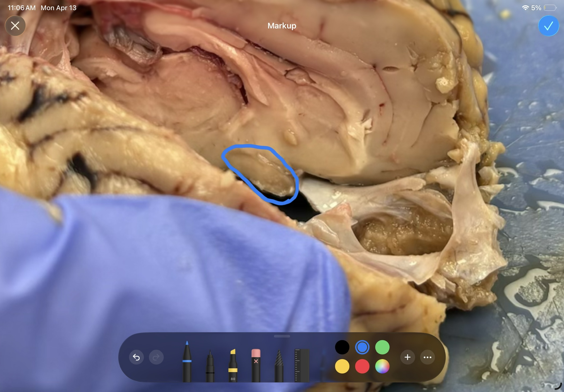Tap the redo arrow button
Image resolution: width=564 pixels, height=392 pixels.
pos(156,357)
